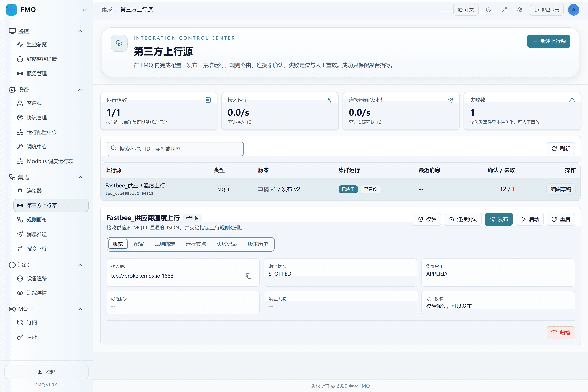The image size is (588, 392).
Task: Click 集成 in the breadcrumb
Action: [x=107, y=10]
